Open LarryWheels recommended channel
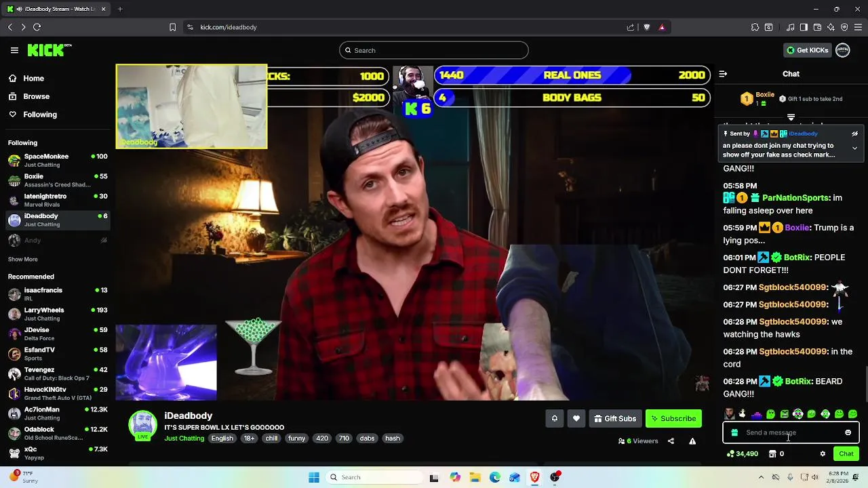The height and width of the screenshot is (488, 868). (x=58, y=314)
